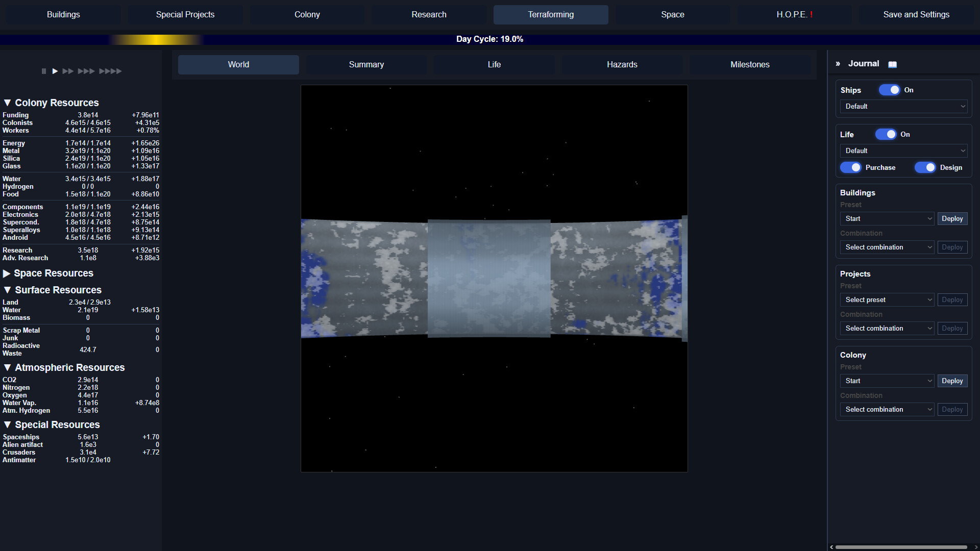Open Life Default dropdown
The height and width of the screenshot is (551, 980).
(904, 151)
